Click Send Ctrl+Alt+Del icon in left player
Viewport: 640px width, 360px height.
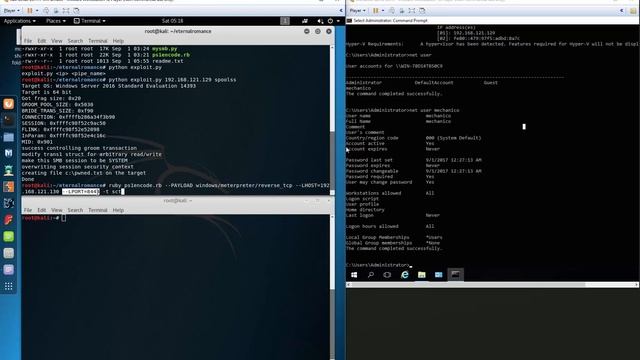(46, 11)
